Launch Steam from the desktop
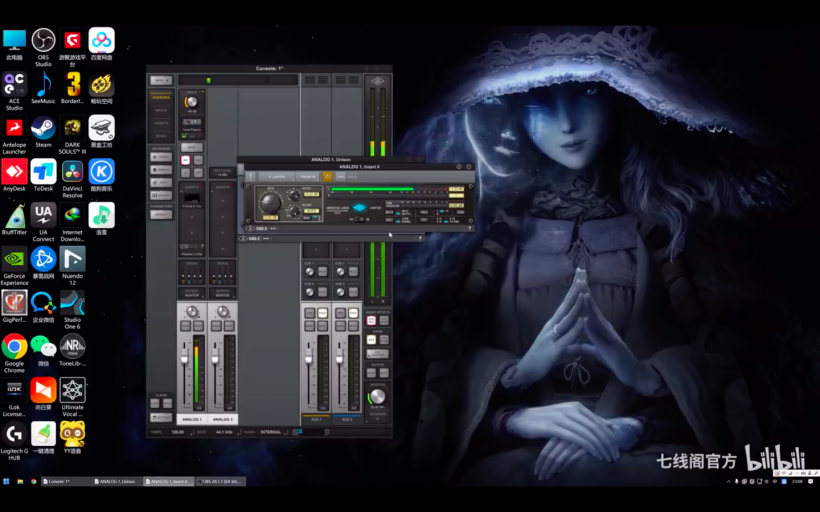The height and width of the screenshot is (512, 820). point(43,132)
